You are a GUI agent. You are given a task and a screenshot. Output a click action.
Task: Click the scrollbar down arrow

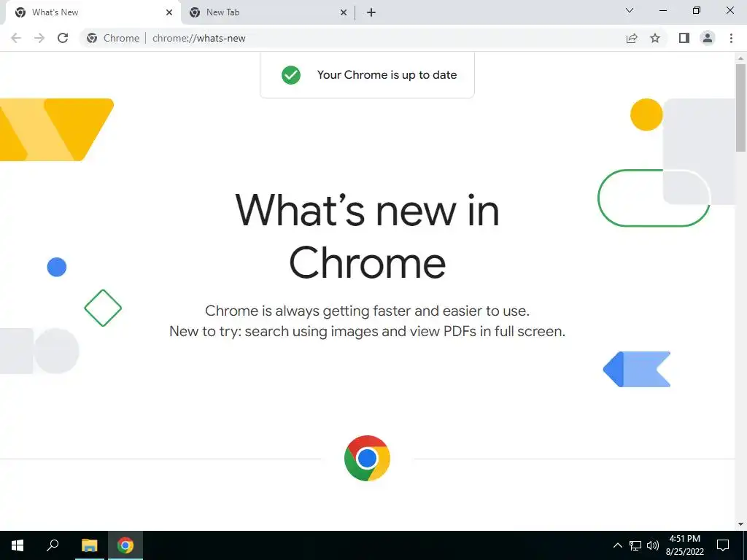740,524
